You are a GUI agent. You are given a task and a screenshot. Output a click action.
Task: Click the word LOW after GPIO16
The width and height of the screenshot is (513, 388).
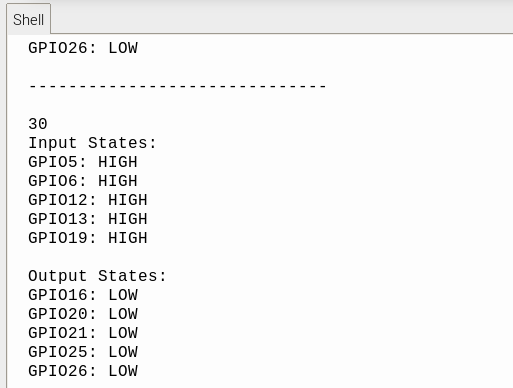123,295
